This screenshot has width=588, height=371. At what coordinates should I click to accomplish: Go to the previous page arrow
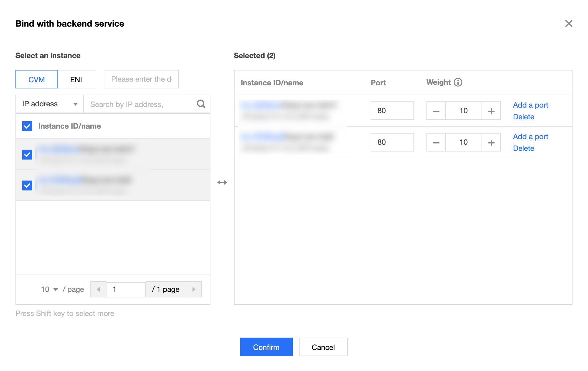98,289
